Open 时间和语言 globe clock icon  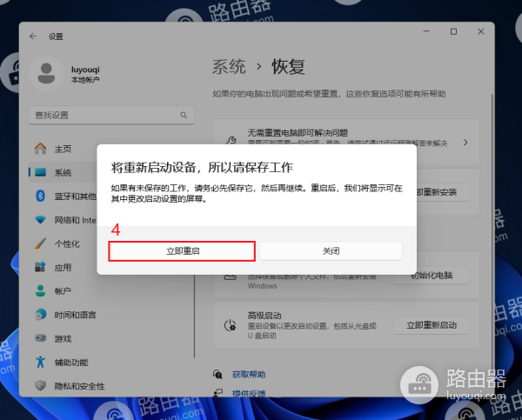(x=40, y=315)
